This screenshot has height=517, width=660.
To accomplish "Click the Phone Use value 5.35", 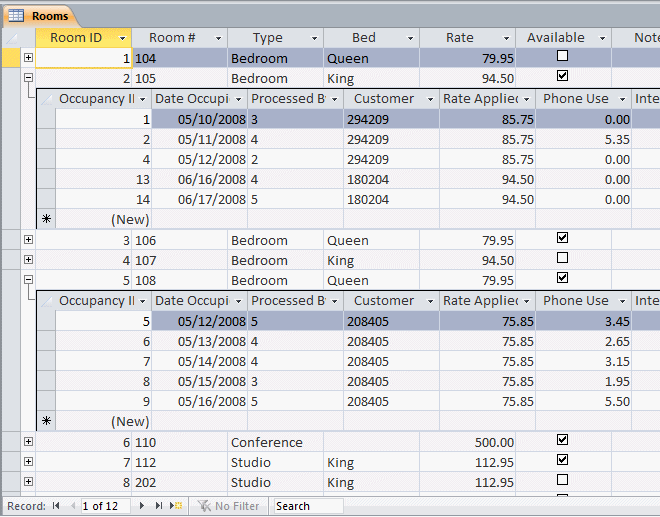I will coord(583,140).
